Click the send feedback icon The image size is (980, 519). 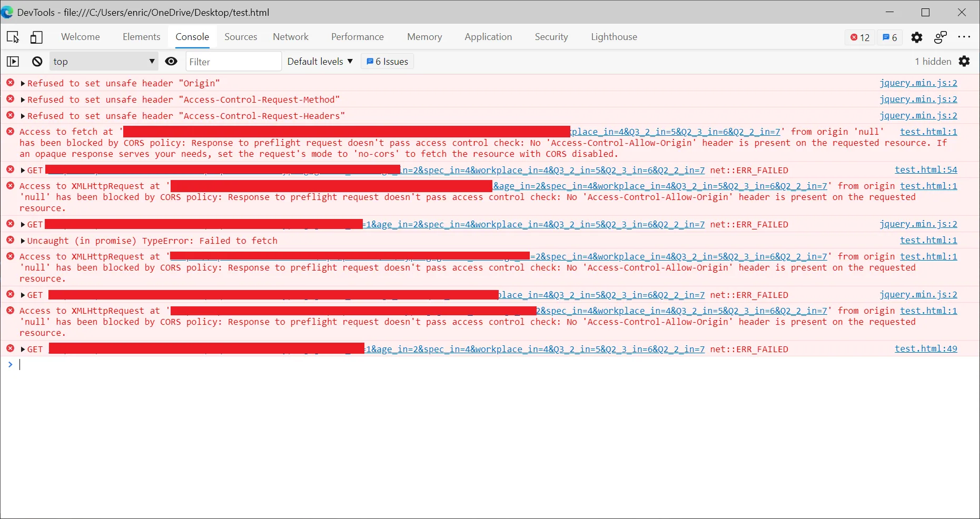pos(941,37)
